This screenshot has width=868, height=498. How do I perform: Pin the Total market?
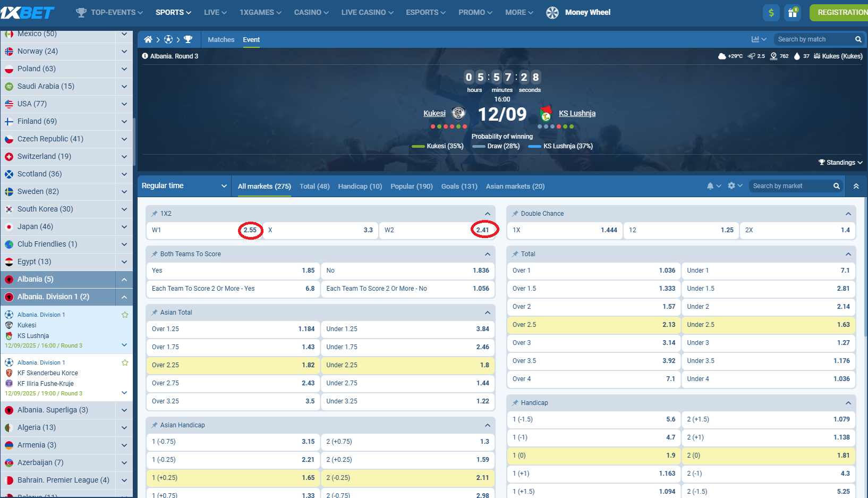[515, 254]
